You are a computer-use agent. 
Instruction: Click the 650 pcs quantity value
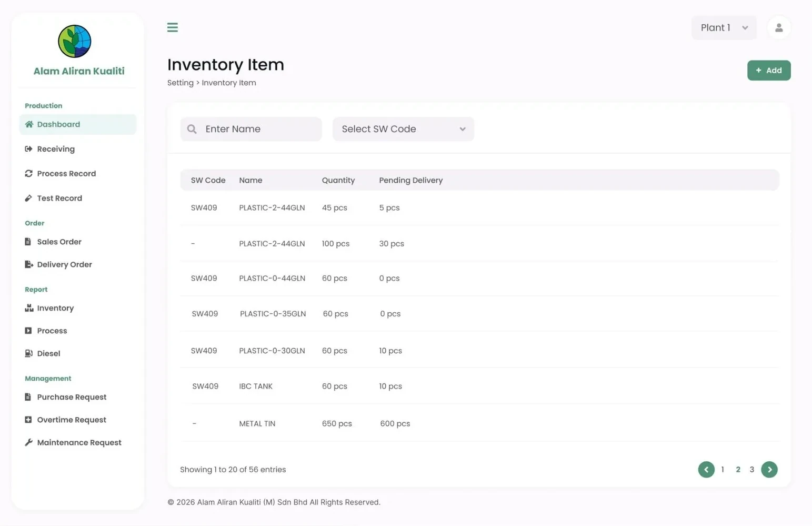337,423
